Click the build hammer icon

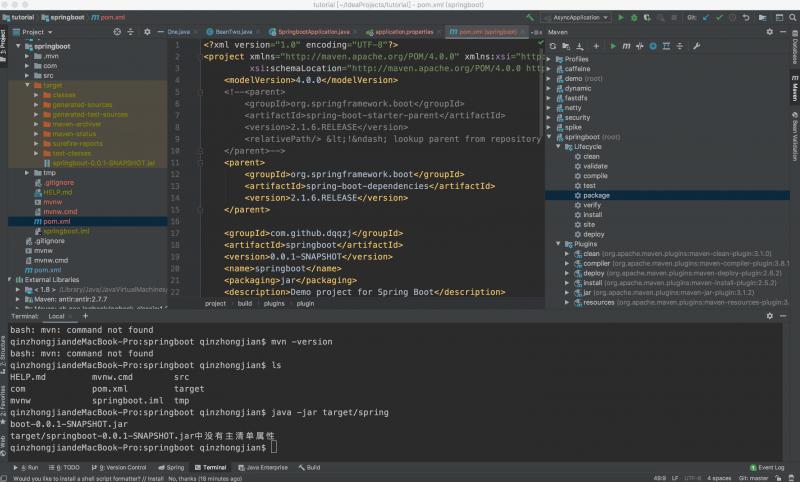tap(530, 17)
